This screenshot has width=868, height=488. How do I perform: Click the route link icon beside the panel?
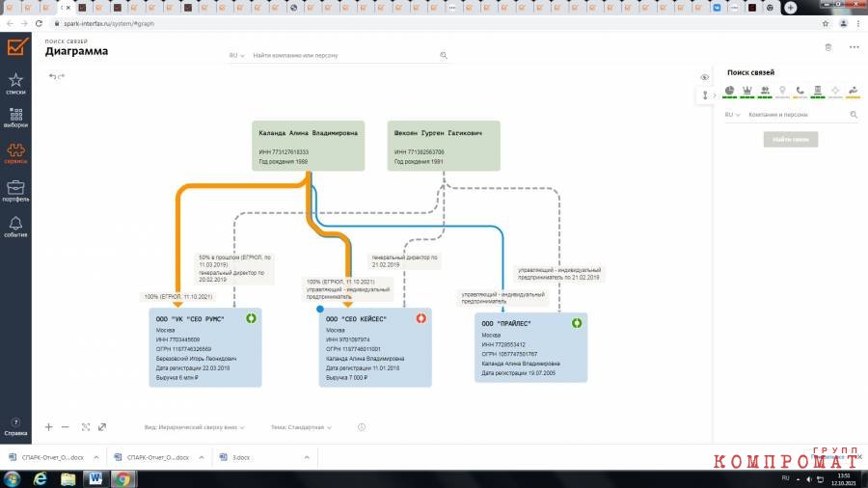pos(705,95)
